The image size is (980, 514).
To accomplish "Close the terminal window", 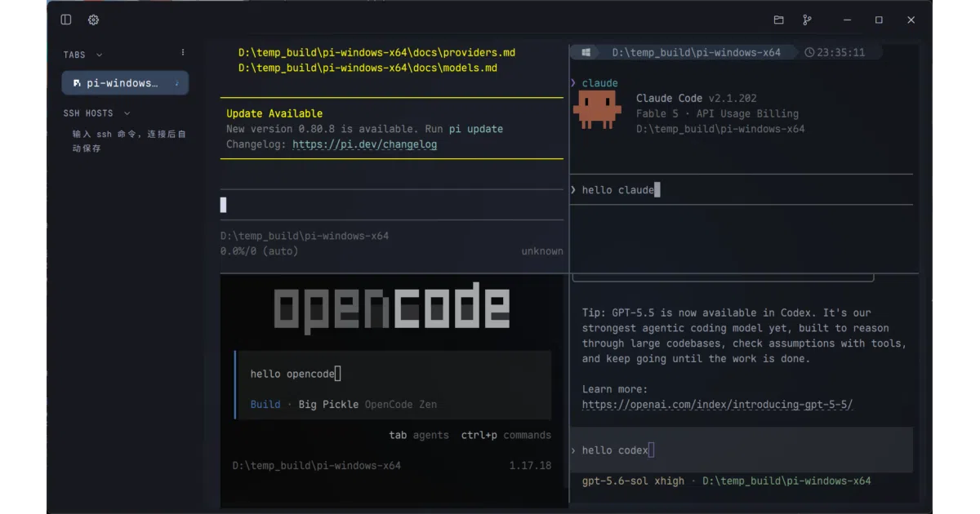I will pyautogui.click(x=911, y=20).
